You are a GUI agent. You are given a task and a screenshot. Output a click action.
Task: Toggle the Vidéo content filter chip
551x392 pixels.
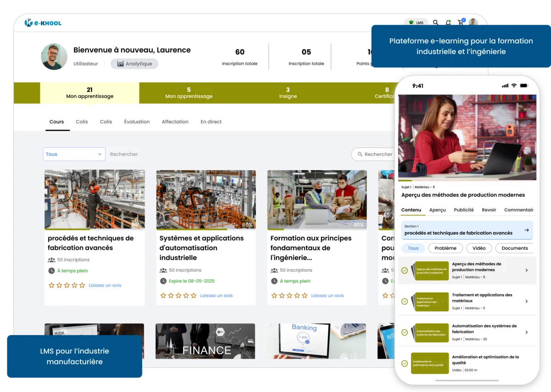pyautogui.click(x=479, y=248)
